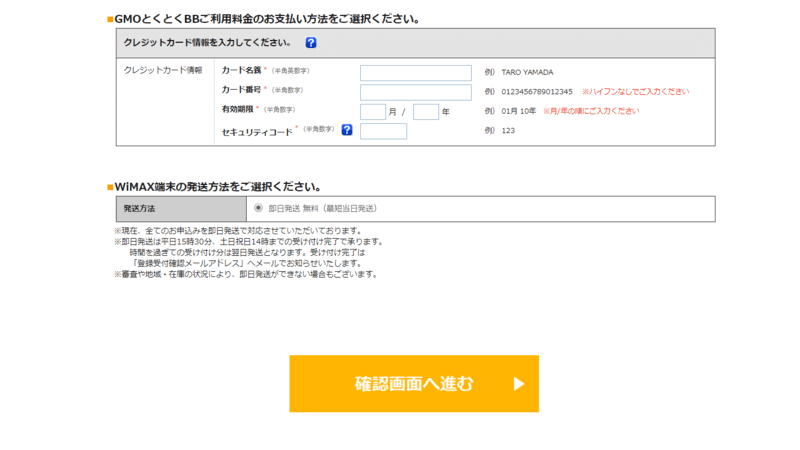Image resolution: width=800 pixels, height=450 pixels.
Task: Focus the カード名義 input field
Action: [x=416, y=73]
